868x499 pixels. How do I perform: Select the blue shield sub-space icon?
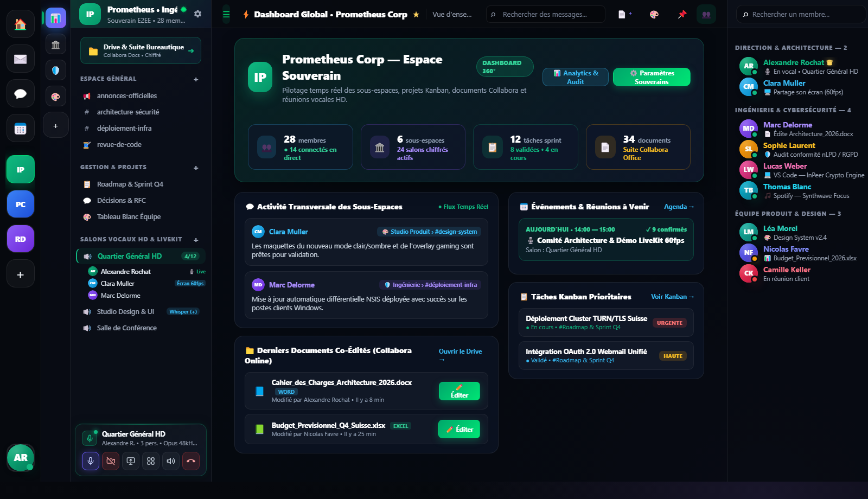click(x=55, y=71)
